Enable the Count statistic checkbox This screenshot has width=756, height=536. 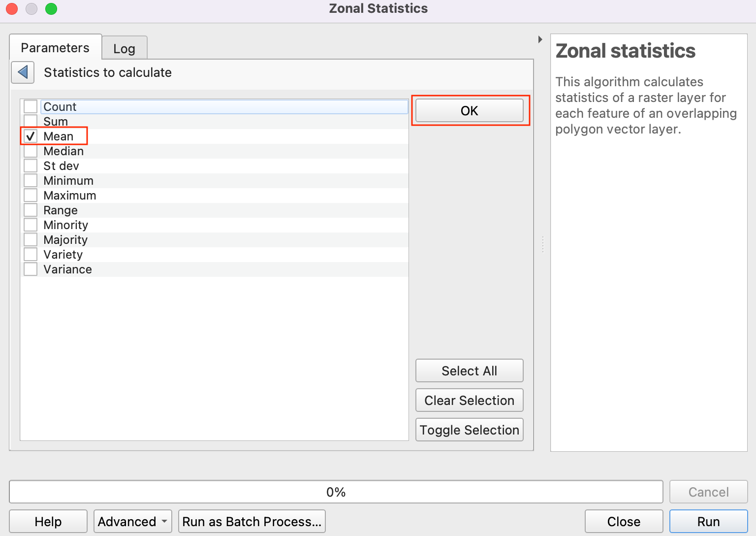[x=31, y=107]
